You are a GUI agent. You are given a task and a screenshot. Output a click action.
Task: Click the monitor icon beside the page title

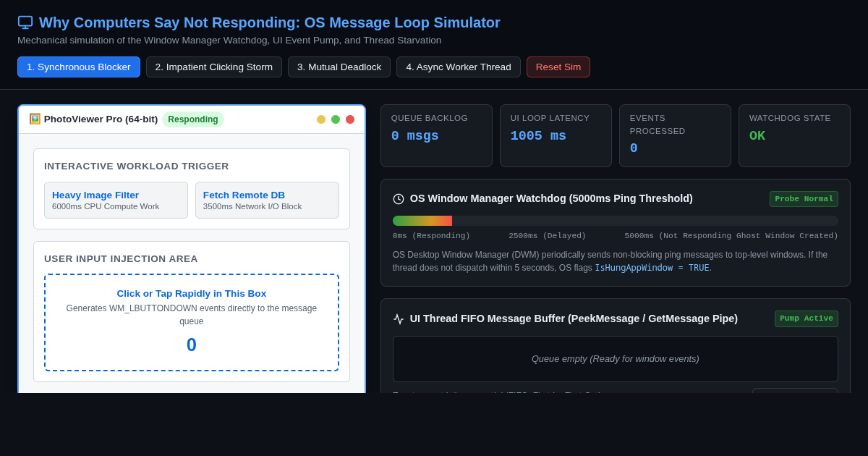coord(25,22)
